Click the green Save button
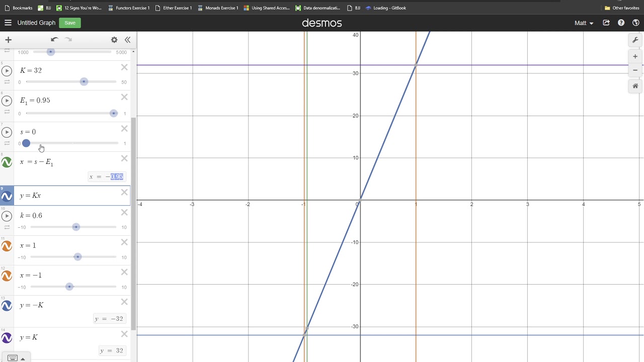Screen dimensions: 644x362 click(70, 23)
